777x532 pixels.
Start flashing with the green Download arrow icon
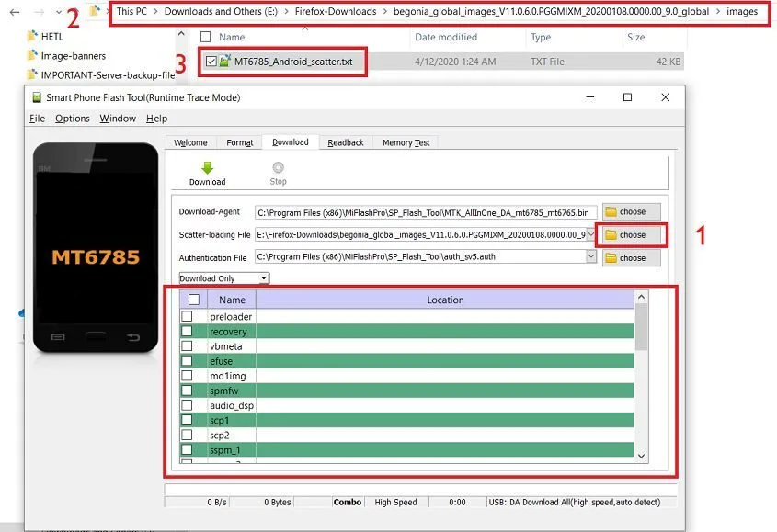click(207, 170)
